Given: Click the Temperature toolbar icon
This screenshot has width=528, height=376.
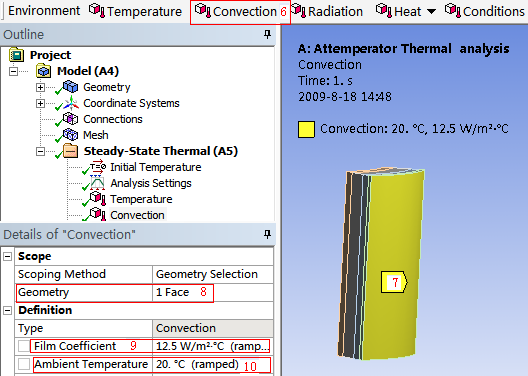Looking at the screenshot, I should pos(97,10).
